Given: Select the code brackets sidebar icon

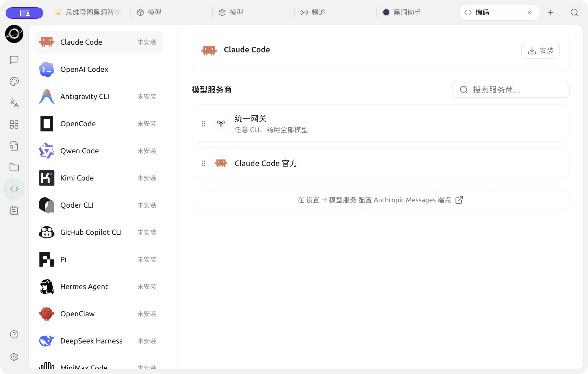Looking at the screenshot, I should point(14,189).
